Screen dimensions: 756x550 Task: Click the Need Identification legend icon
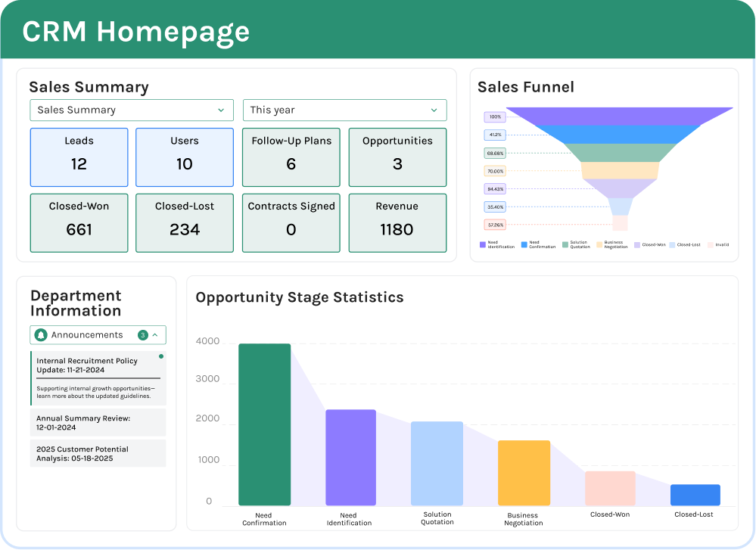click(482, 244)
